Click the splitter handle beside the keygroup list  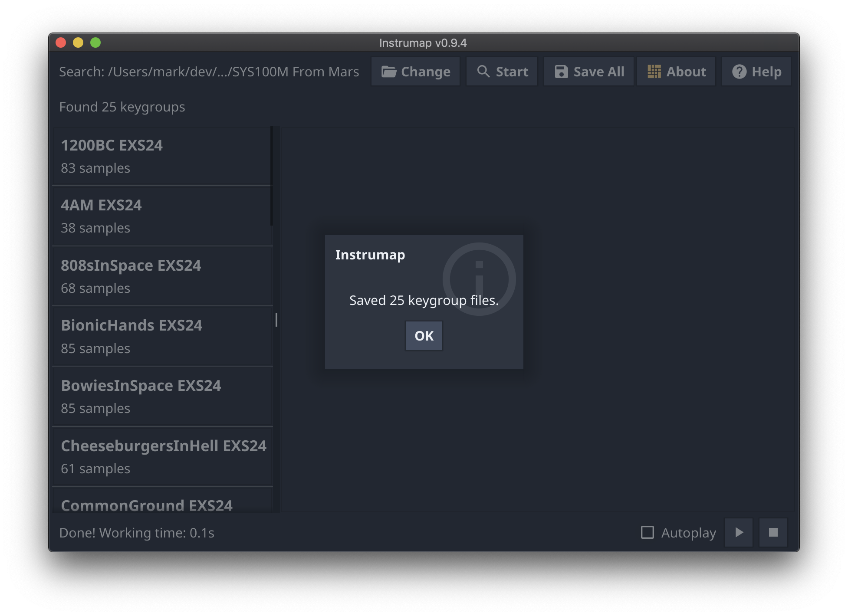(x=276, y=320)
